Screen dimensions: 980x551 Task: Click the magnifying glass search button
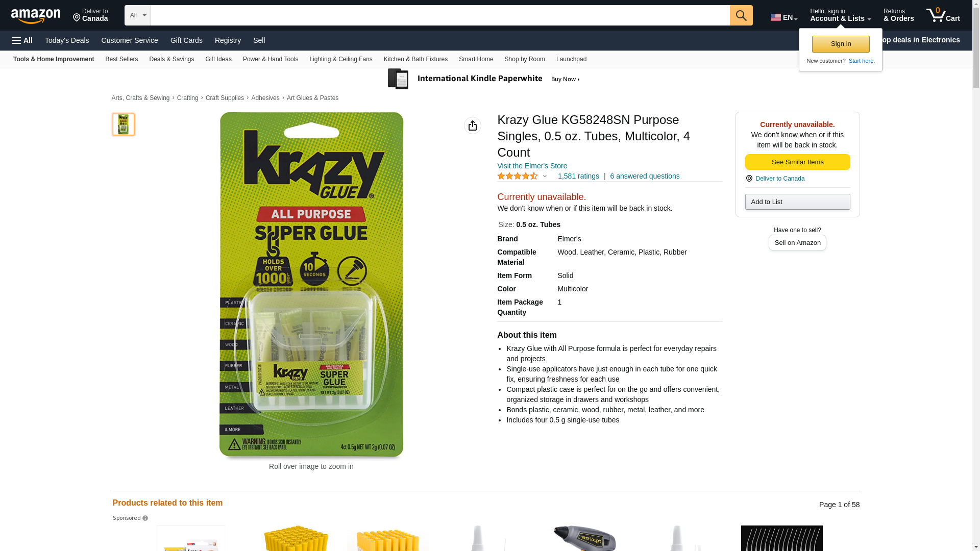point(741,15)
